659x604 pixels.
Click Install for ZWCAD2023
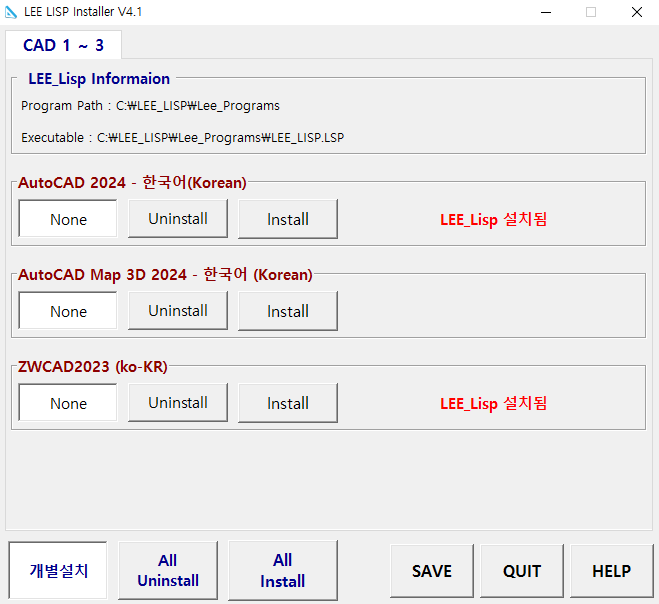click(288, 403)
